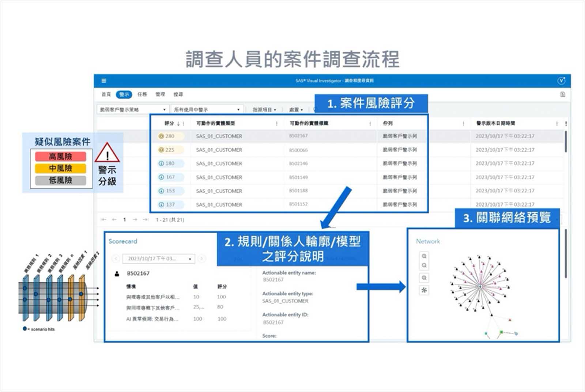Click the document icon below the user avatar
Image resolution: width=585 pixels, height=392 pixels.
563,94
